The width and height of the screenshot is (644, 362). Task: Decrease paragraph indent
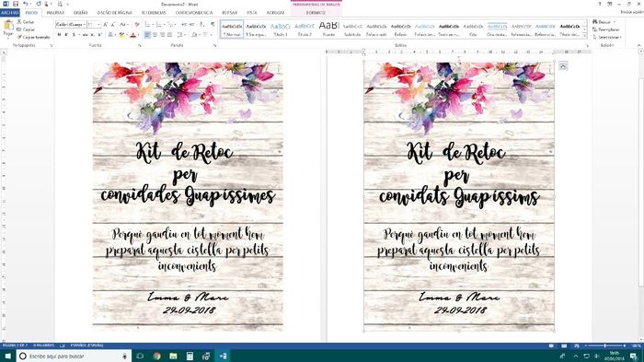click(184, 25)
